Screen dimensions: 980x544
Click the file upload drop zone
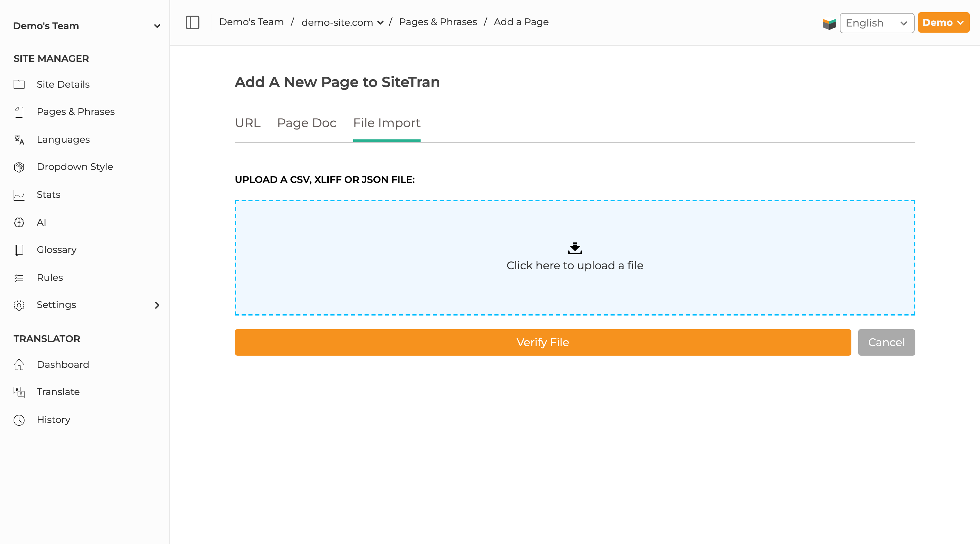[x=575, y=258]
